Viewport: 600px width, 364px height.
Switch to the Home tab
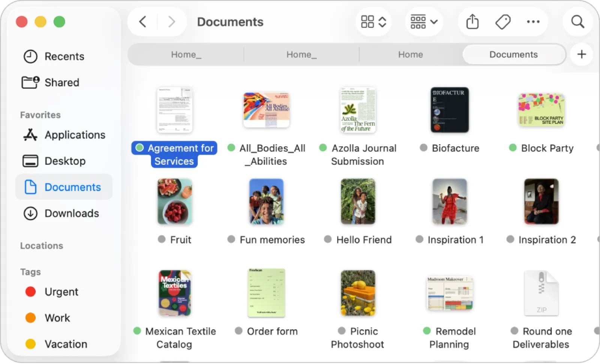410,54
